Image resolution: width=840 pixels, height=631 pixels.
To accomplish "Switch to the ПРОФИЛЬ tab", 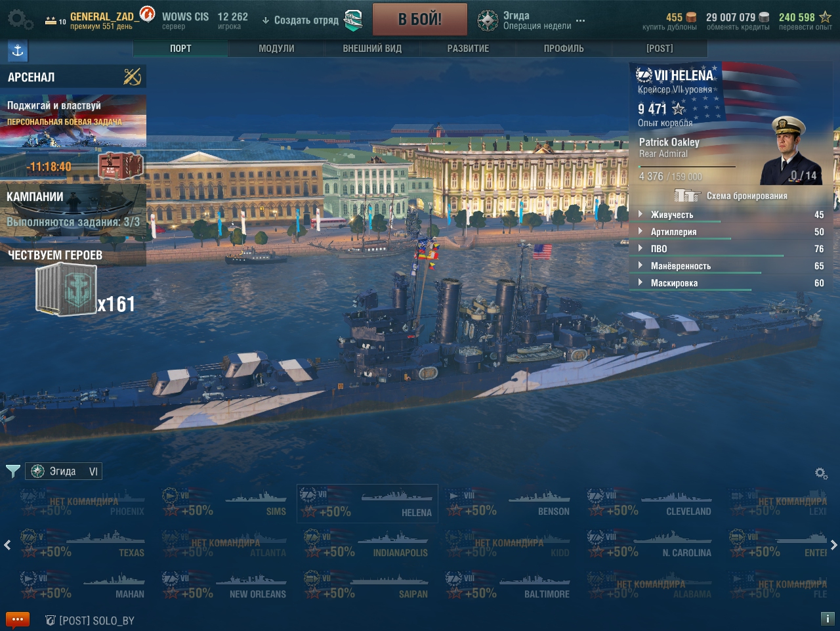I will pos(564,49).
